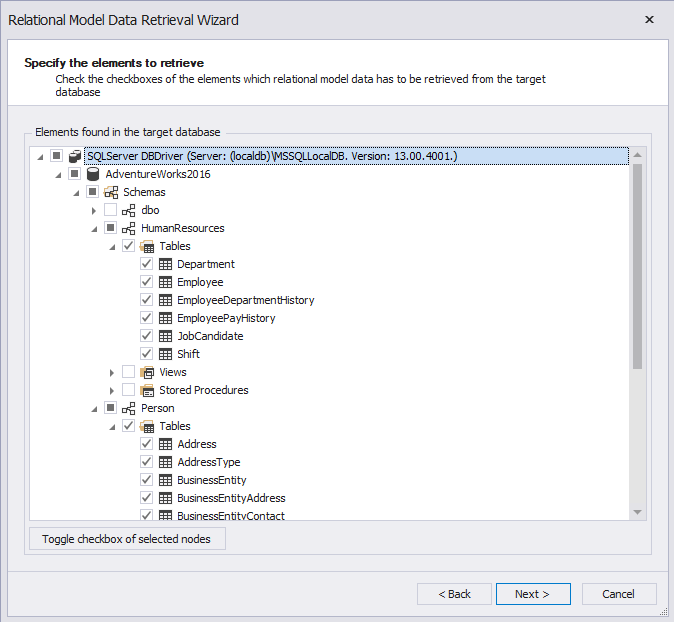The image size is (674, 622).
Task: Click Toggle checkbox of selected nodes button
Action: tap(127, 539)
